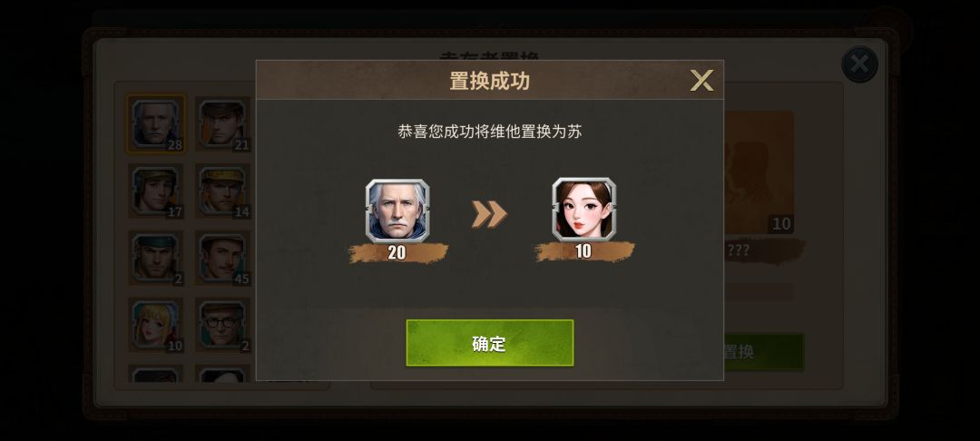This screenshot has width=980, height=441.
Task: Select the gray-haired hero portrait showing 20
Action: click(397, 211)
